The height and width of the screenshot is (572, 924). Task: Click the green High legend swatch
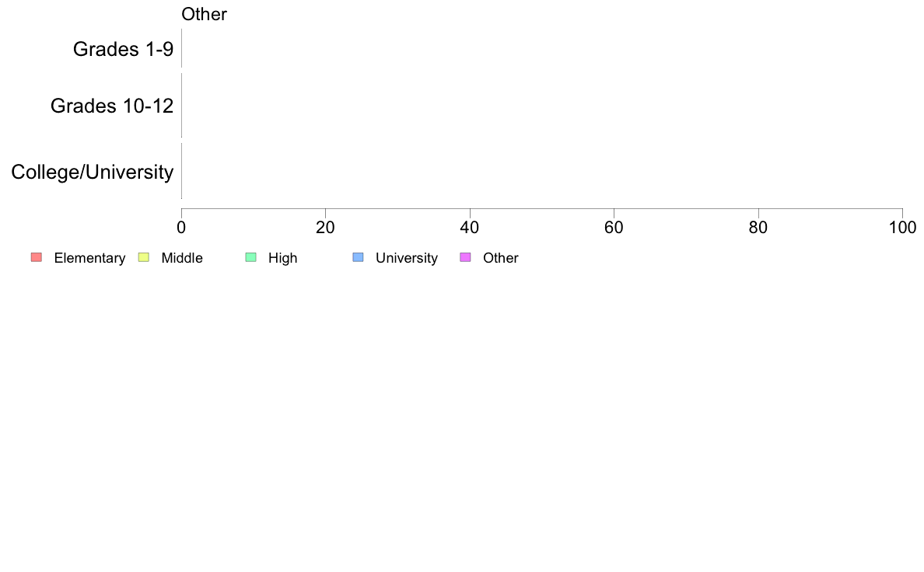click(x=251, y=257)
